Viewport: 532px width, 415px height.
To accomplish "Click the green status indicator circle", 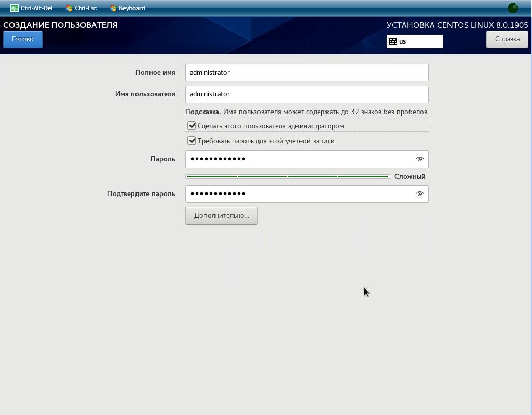I will point(512,8).
